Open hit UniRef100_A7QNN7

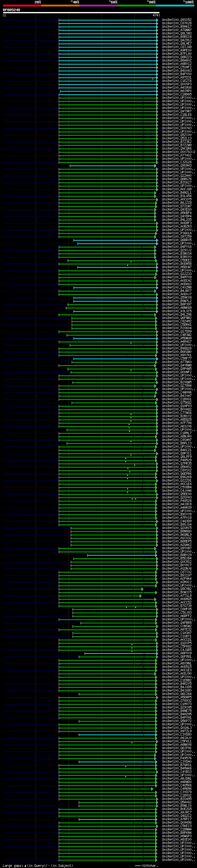point(177,30)
